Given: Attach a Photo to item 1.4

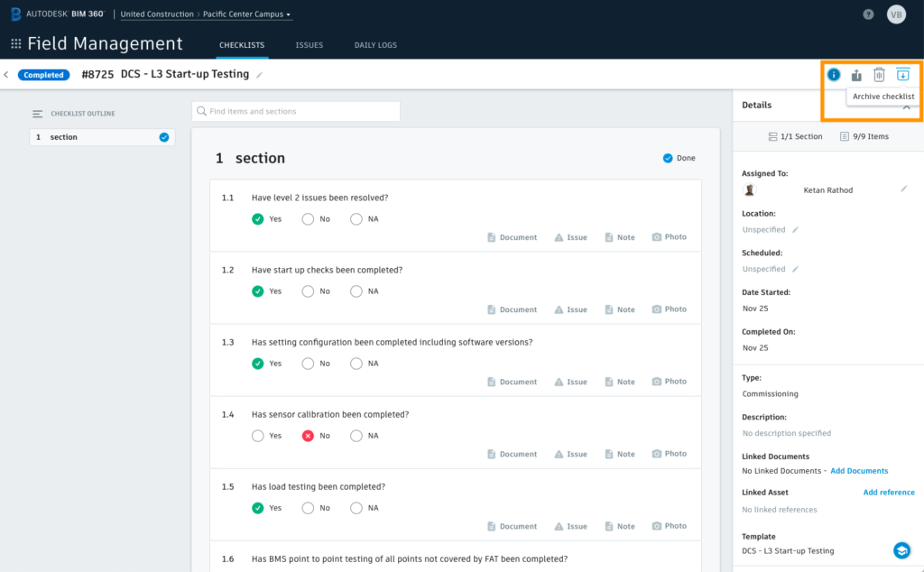Looking at the screenshot, I should (x=669, y=454).
